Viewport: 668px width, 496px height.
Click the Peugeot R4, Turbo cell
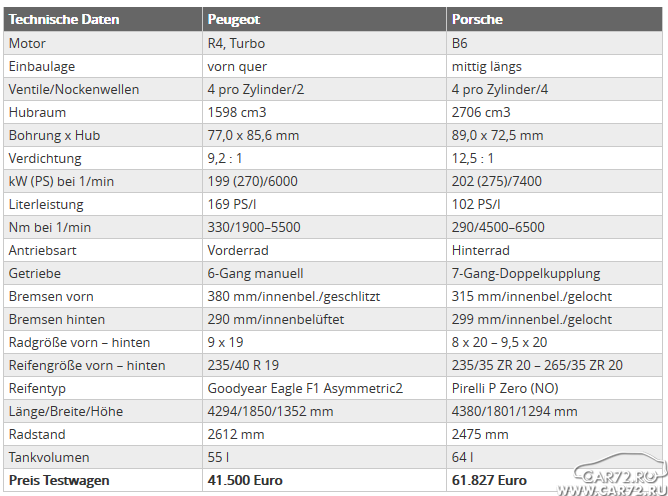tap(325, 43)
